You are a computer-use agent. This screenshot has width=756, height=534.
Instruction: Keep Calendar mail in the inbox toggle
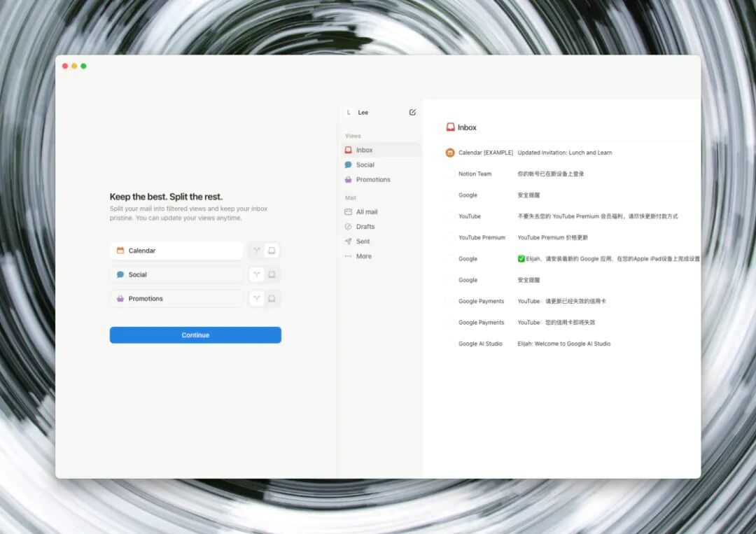tap(272, 251)
